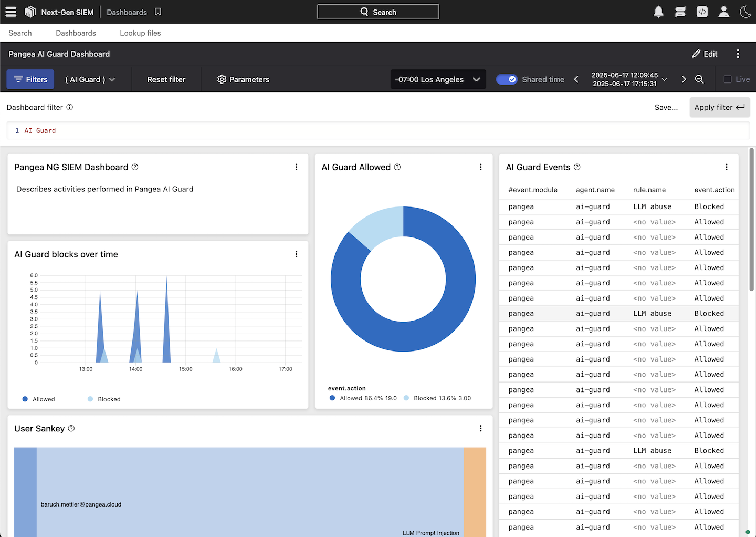The width and height of the screenshot is (756, 537).
Task: Sort by agent.name column header
Action: [595, 190]
